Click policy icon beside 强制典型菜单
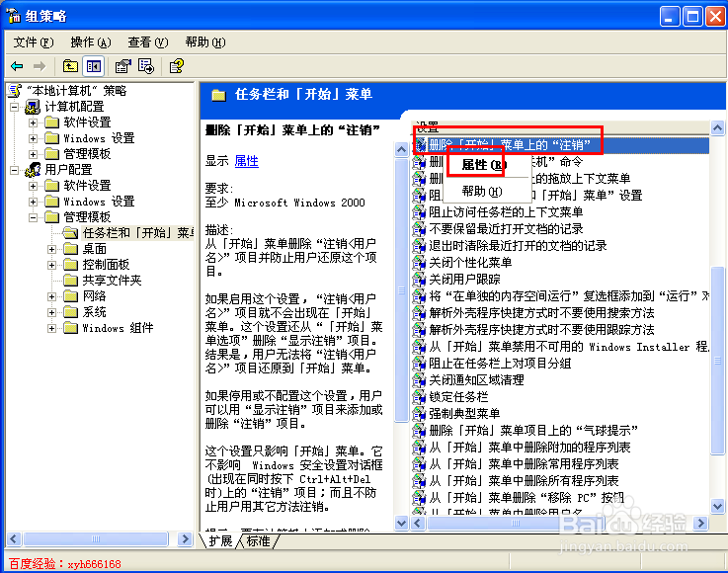Screen dimensions: 728x573 [x=419, y=413]
